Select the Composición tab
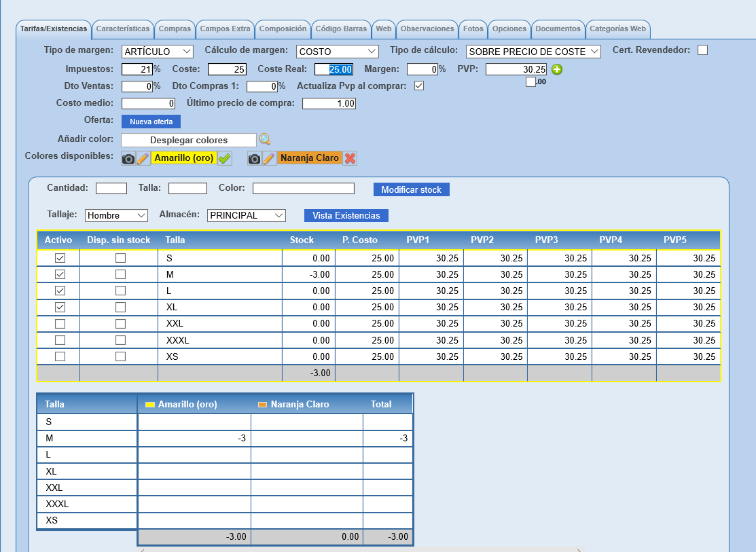756x552 pixels. click(283, 29)
